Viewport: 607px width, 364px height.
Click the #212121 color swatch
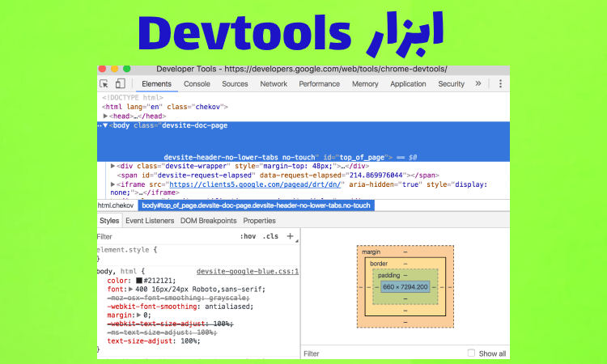tap(139, 281)
